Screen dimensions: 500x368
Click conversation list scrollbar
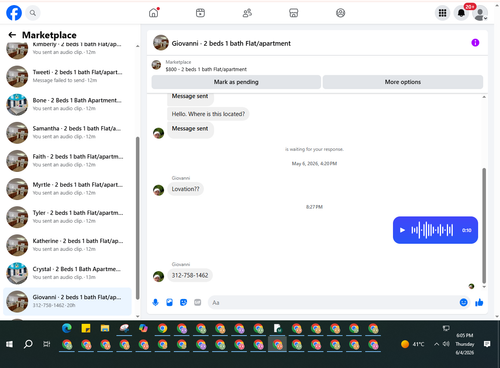pyautogui.click(x=137, y=217)
